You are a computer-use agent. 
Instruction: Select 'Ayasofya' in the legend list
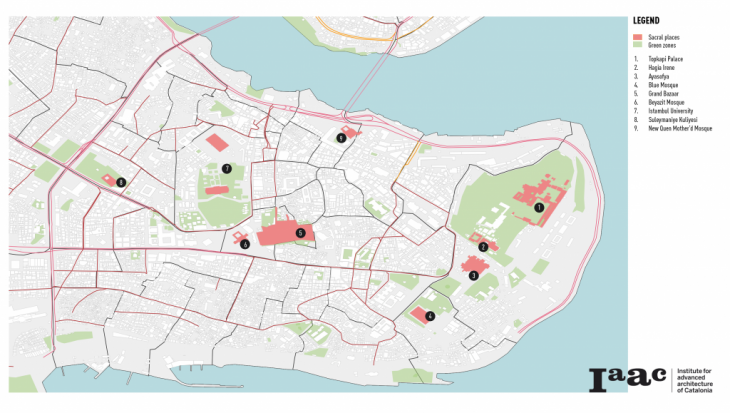click(x=659, y=76)
